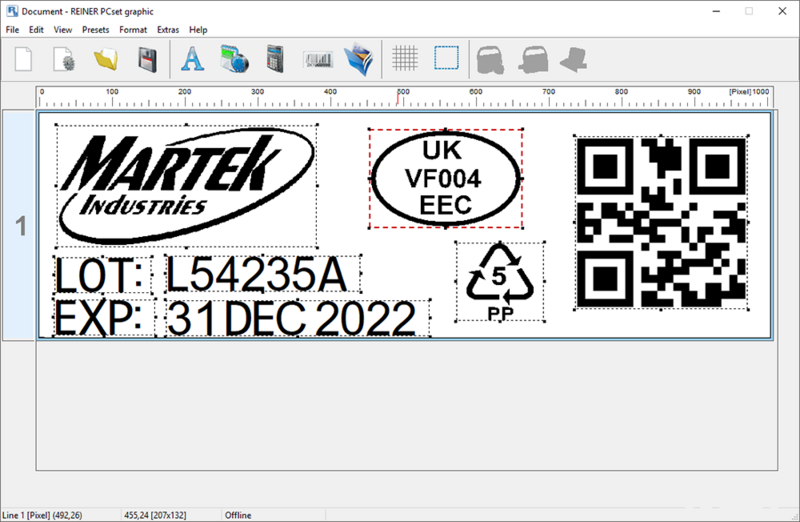Insert a barcode object

point(318,60)
